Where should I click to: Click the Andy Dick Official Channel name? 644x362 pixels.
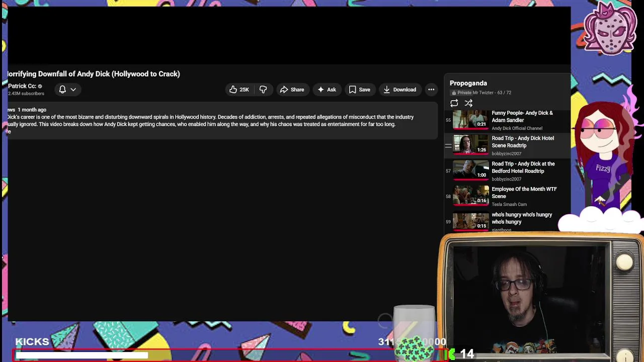coord(517,128)
